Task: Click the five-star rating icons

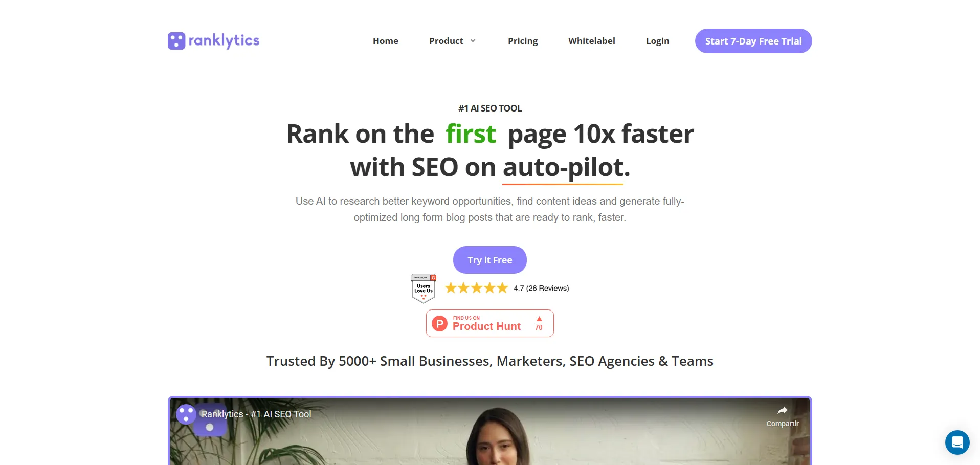Action: (x=476, y=288)
